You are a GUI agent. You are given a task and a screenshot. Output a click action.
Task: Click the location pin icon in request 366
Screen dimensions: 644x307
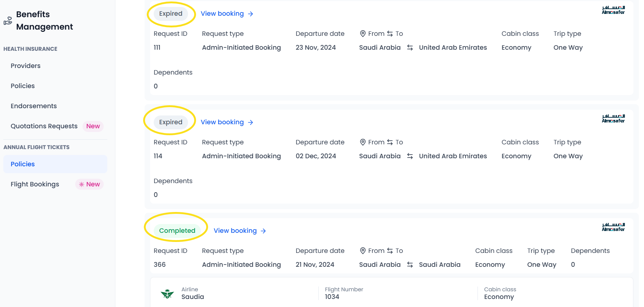pos(363,251)
